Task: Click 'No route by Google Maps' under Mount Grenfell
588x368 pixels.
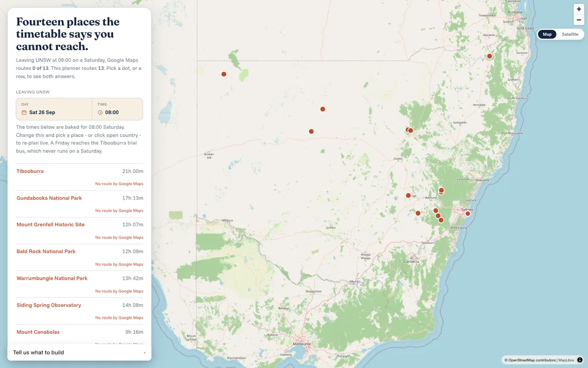Action: pyautogui.click(x=119, y=237)
